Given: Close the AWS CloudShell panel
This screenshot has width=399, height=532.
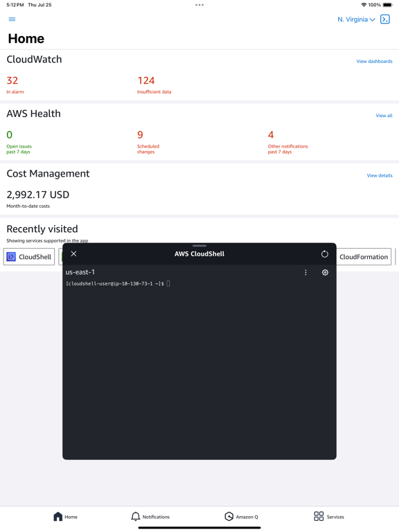Looking at the screenshot, I should tap(73, 254).
